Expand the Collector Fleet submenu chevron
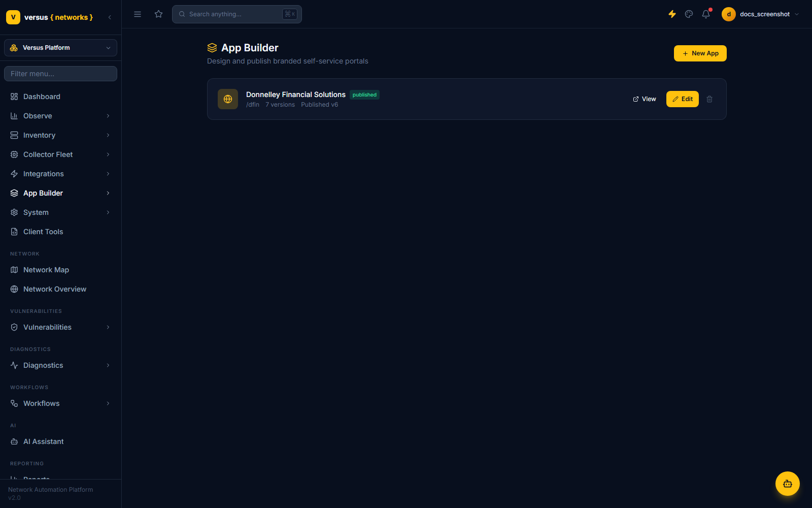The width and height of the screenshot is (812, 508). pos(108,154)
